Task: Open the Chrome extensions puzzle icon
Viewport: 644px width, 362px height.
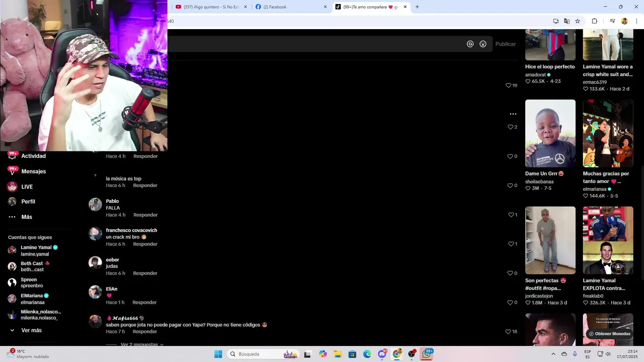Action: 594,21
